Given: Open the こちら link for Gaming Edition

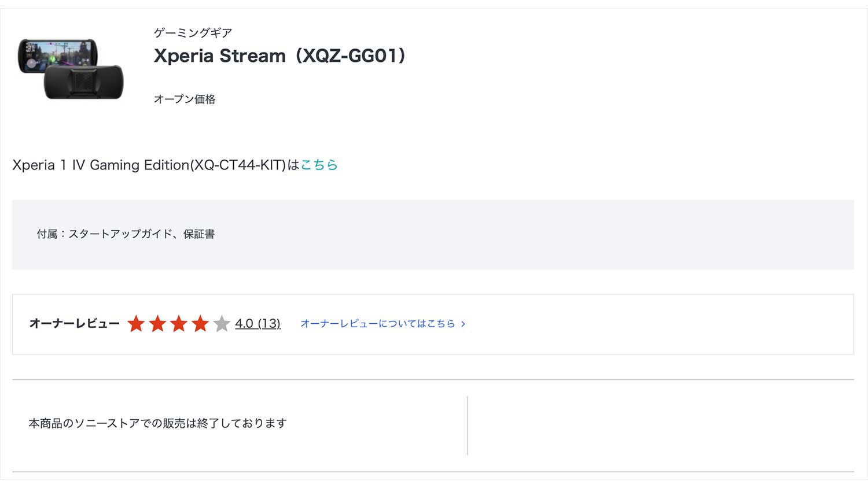Looking at the screenshot, I should [x=319, y=165].
